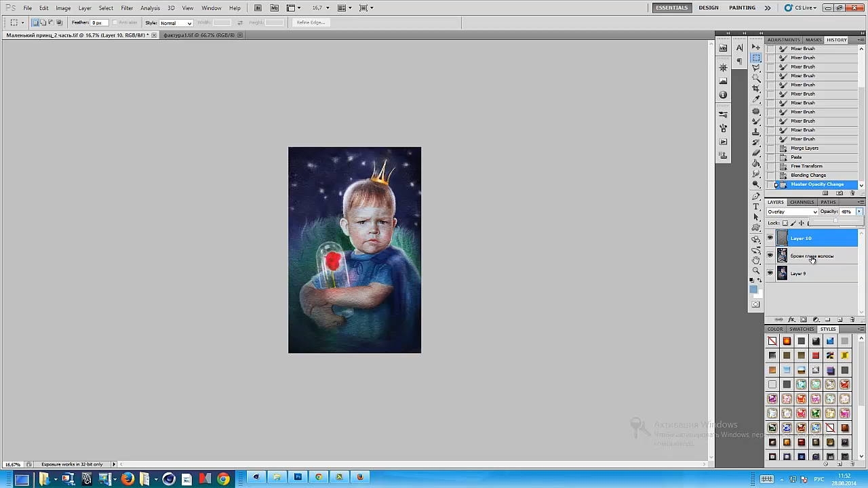Hide Layer 10 using its eye icon

tap(770, 238)
